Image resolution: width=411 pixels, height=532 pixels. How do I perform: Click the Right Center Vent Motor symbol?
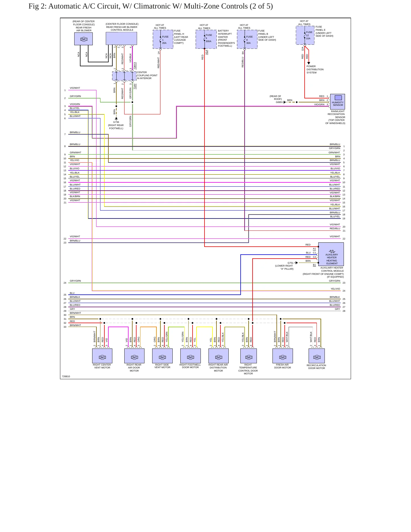point(102,356)
